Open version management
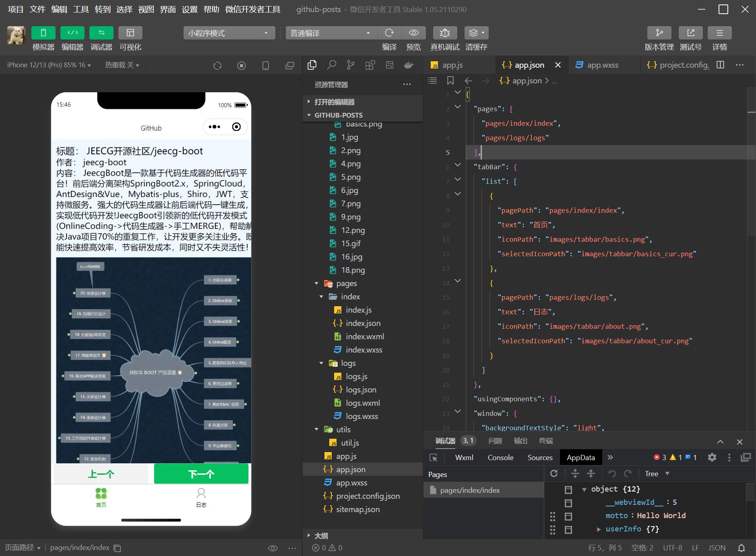Image resolution: width=756 pixels, height=556 pixels. coord(659,33)
